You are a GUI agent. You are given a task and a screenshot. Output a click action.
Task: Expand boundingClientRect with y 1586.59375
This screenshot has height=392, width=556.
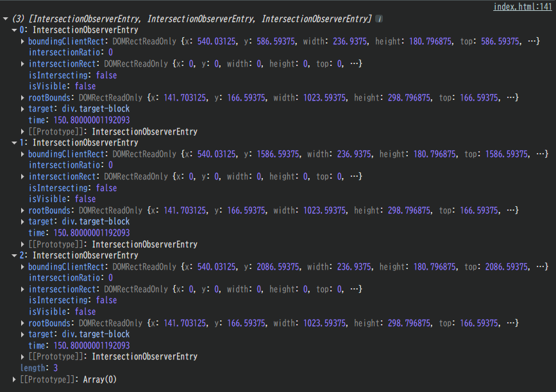[x=23, y=154]
